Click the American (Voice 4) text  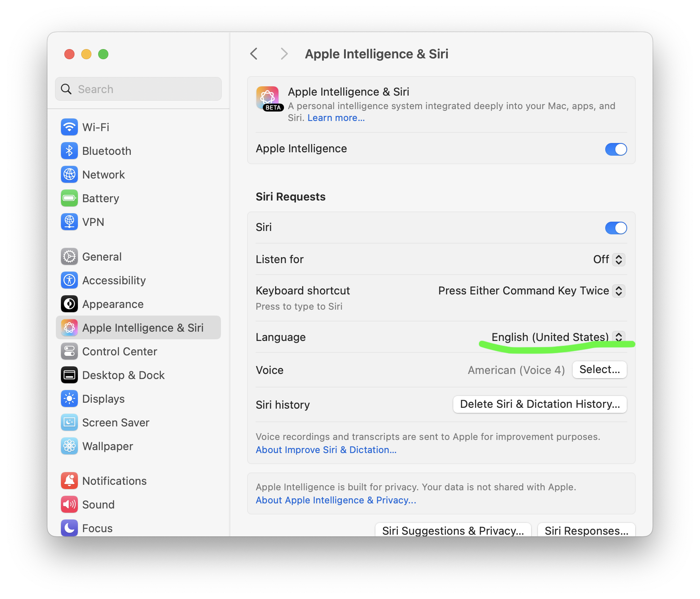tap(516, 370)
